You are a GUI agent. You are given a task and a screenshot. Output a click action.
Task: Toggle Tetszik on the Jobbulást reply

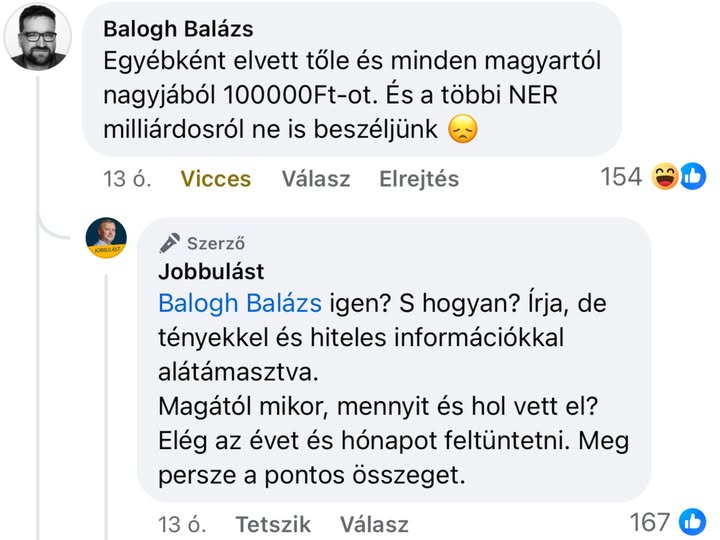[273, 524]
